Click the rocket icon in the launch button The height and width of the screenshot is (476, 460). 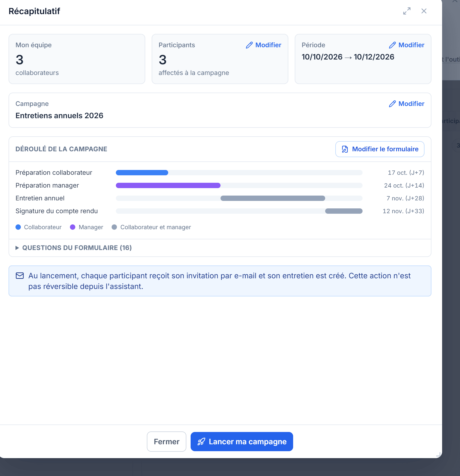pos(201,442)
